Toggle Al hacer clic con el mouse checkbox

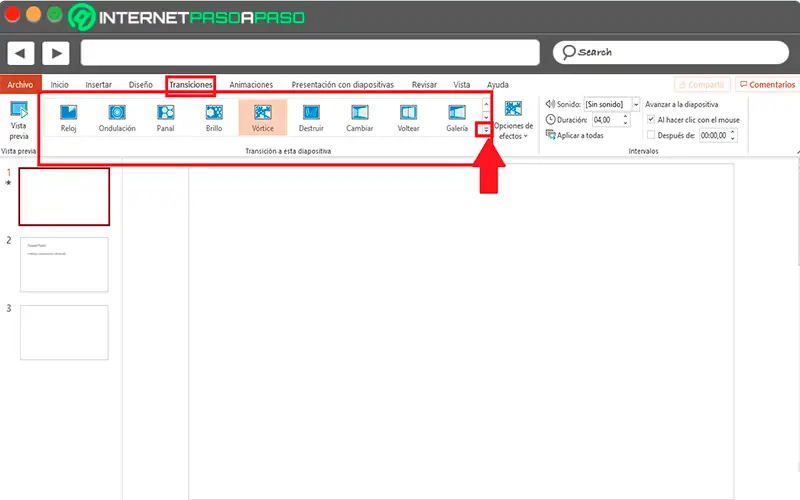[x=651, y=119]
